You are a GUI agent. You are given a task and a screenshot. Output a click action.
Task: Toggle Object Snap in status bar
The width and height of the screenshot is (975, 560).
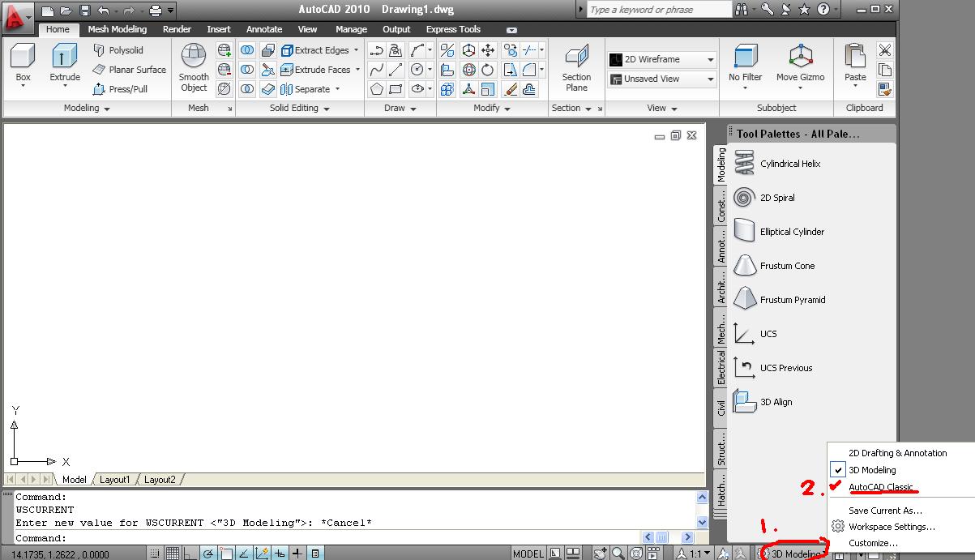(x=226, y=554)
